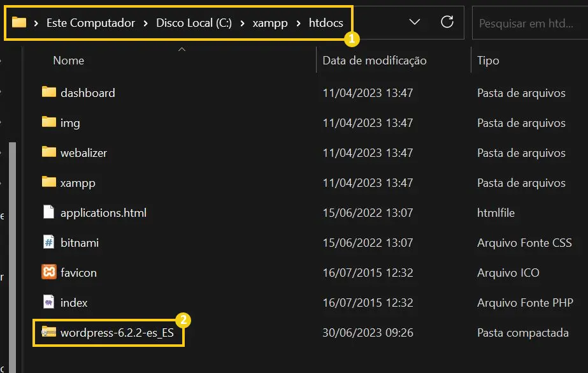Go to Disco Local (C:) in breadcrumb
588x373 pixels.
pos(194,23)
